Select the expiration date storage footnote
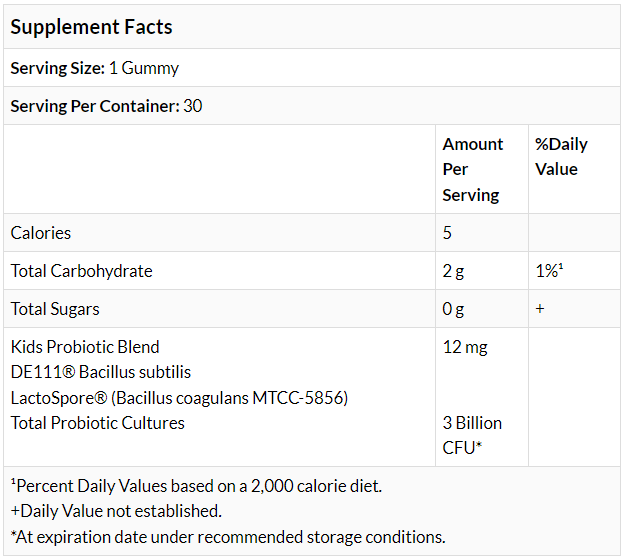The height and width of the screenshot is (559, 626). click(228, 537)
